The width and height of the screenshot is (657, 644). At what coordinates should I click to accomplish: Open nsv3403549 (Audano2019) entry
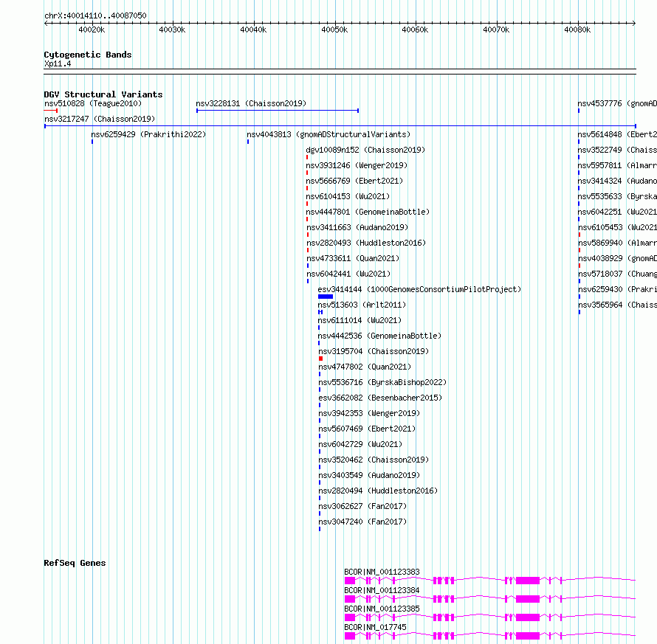coord(369,475)
